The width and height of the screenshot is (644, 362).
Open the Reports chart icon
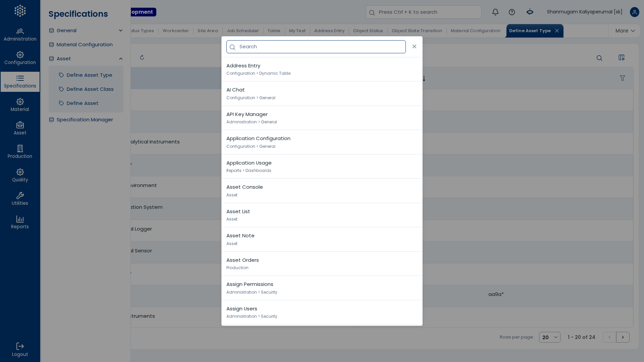click(20, 219)
